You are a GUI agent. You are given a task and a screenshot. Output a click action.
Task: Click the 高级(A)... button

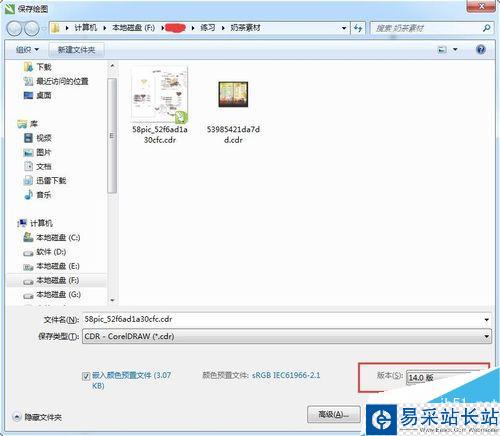point(333,414)
